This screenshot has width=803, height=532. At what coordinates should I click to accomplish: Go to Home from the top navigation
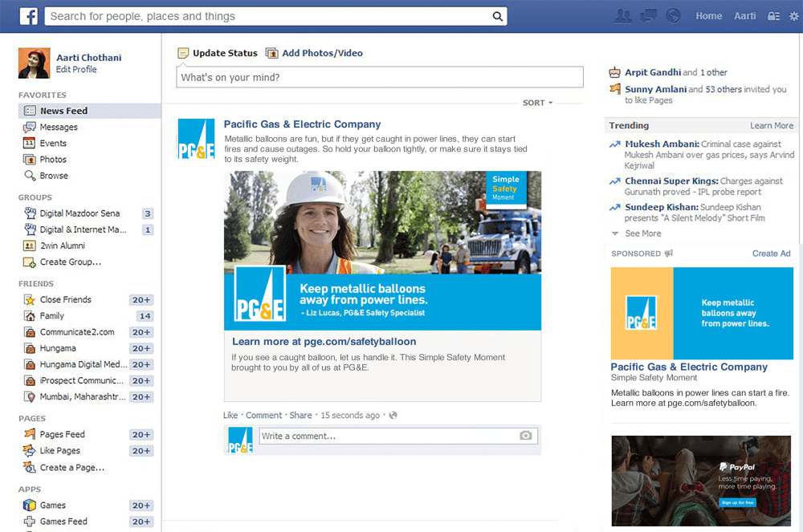point(710,14)
